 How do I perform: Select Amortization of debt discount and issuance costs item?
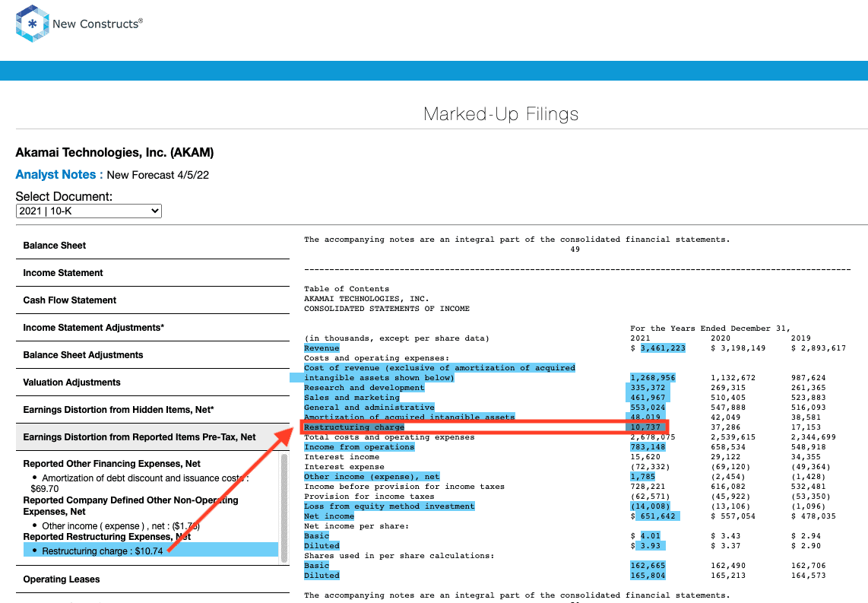[x=140, y=484]
